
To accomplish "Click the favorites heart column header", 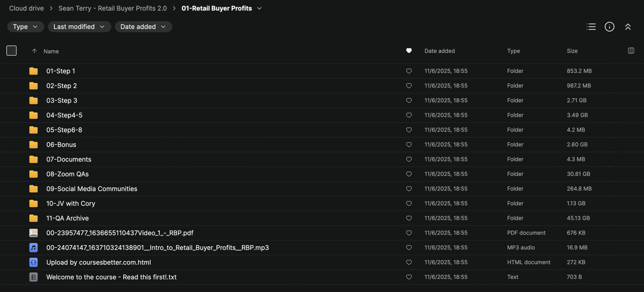I will coord(409,51).
